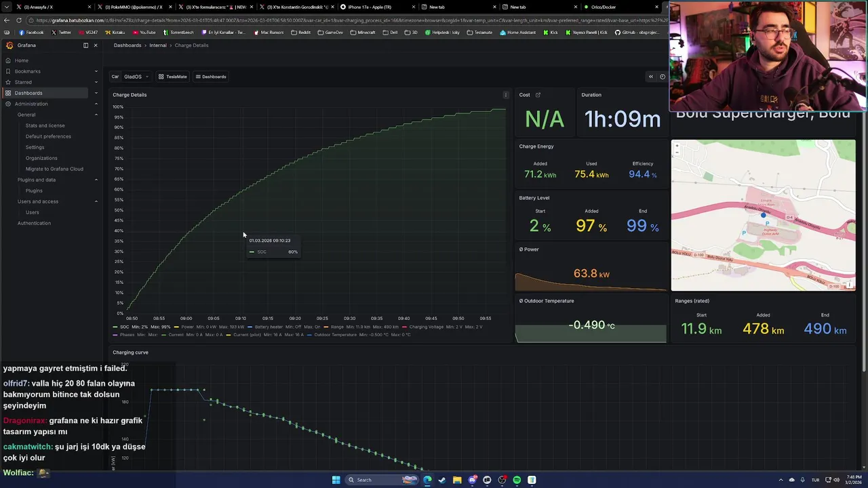Expand the Starred section chevron
Image resolution: width=868 pixels, height=488 pixels.
coord(96,82)
